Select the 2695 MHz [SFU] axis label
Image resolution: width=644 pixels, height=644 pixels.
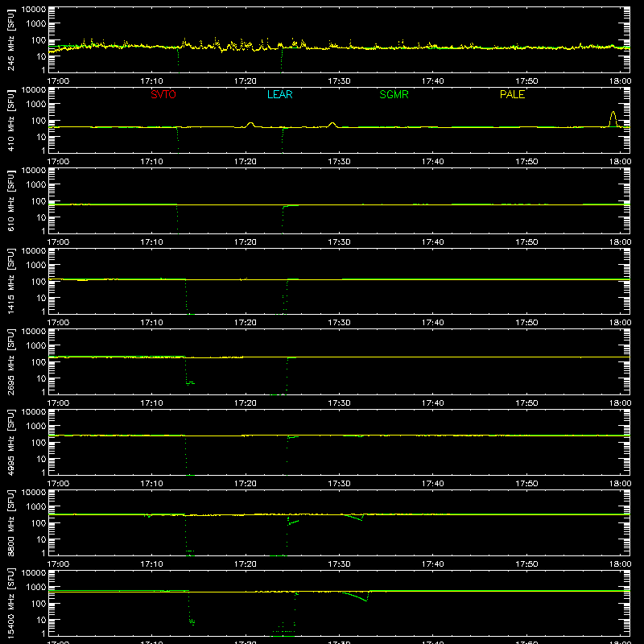click(10, 361)
